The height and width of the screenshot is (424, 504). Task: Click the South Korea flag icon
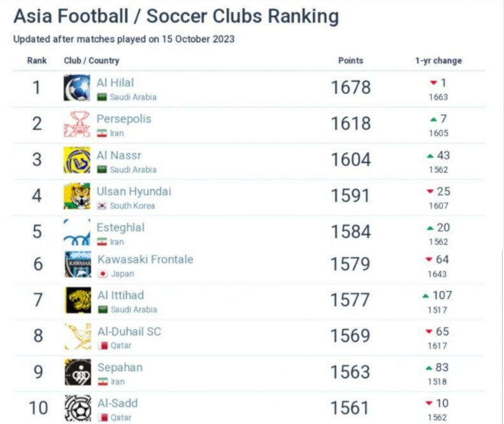[x=102, y=206]
